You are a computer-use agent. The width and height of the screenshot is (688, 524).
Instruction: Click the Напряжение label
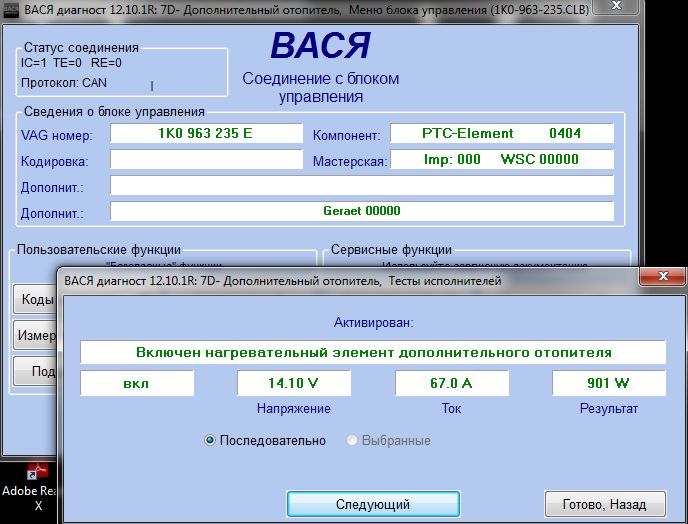(294, 409)
